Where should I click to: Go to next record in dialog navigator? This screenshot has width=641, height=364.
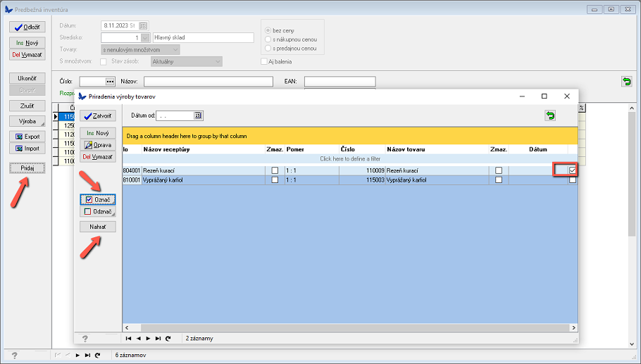click(148, 338)
